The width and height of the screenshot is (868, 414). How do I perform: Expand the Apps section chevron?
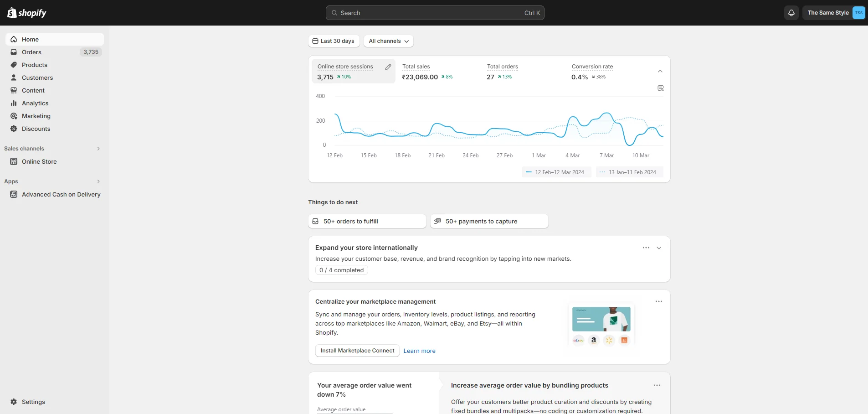[x=98, y=181]
